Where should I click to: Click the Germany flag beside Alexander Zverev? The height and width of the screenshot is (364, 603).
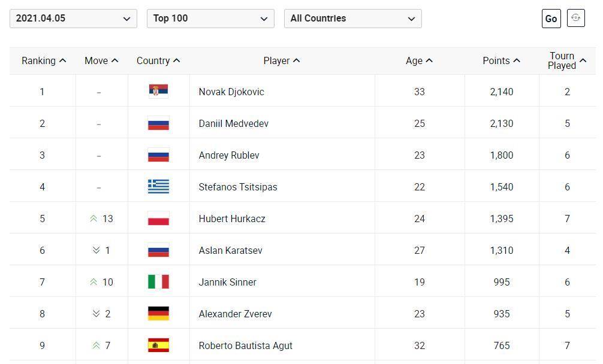(x=158, y=314)
